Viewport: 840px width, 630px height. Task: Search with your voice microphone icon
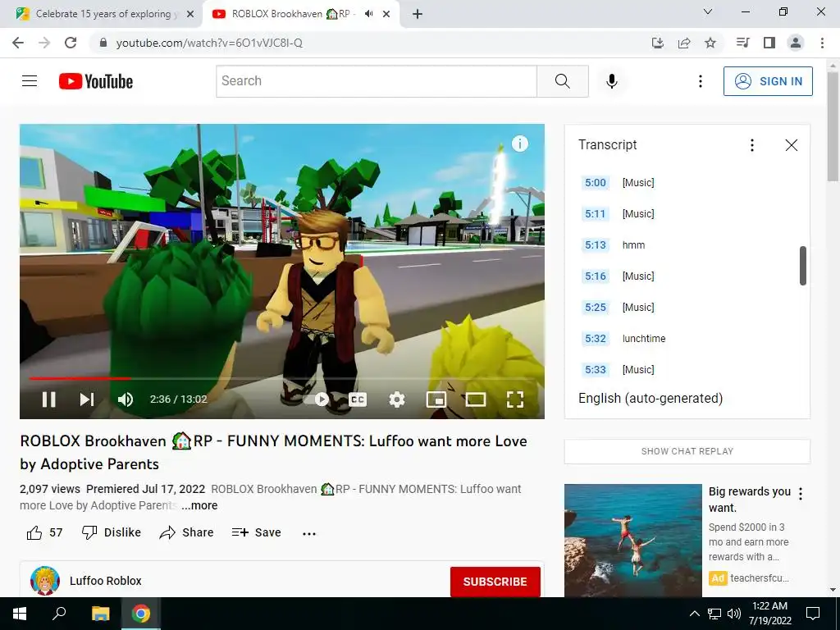(x=612, y=81)
